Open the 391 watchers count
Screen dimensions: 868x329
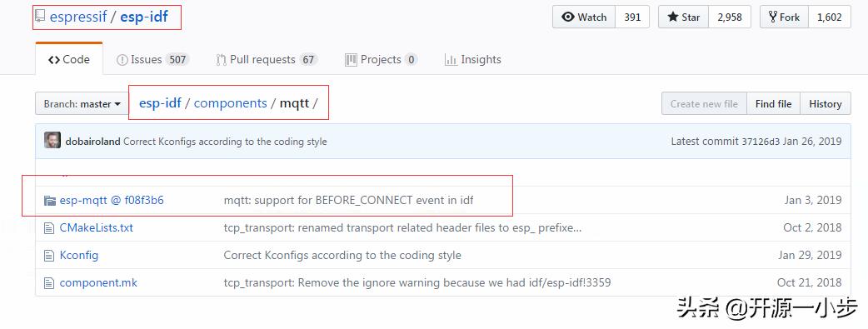(x=632, y=17)
